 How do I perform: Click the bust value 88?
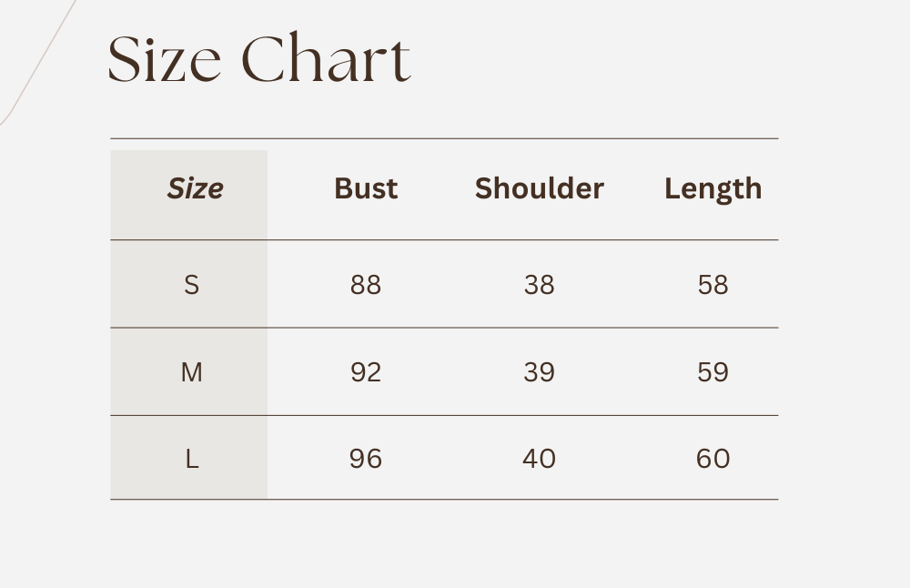coord(366,285)
